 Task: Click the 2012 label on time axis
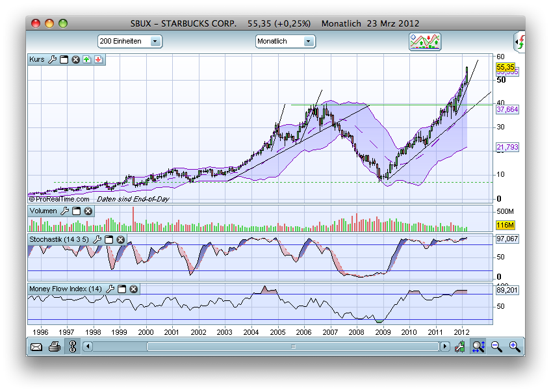point(462,332)
